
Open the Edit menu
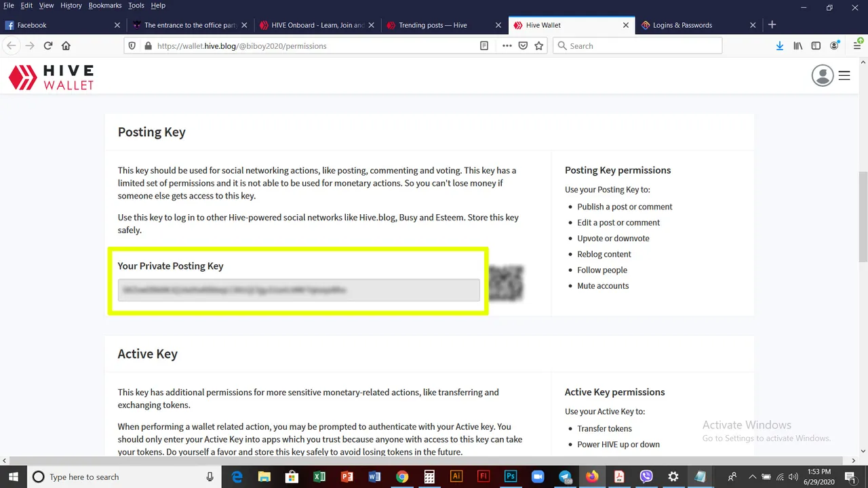(x=26, y=5)
